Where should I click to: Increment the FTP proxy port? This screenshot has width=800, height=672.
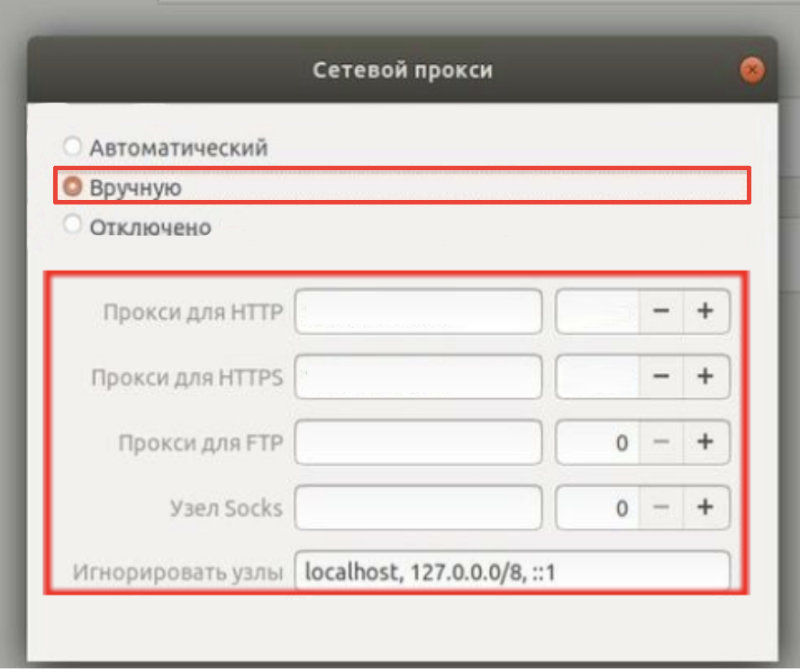707,442
